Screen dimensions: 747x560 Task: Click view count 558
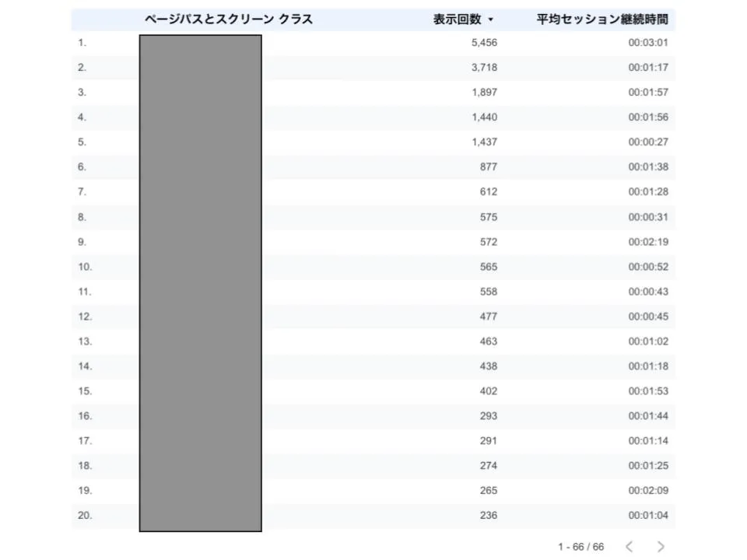coord(489,292)
